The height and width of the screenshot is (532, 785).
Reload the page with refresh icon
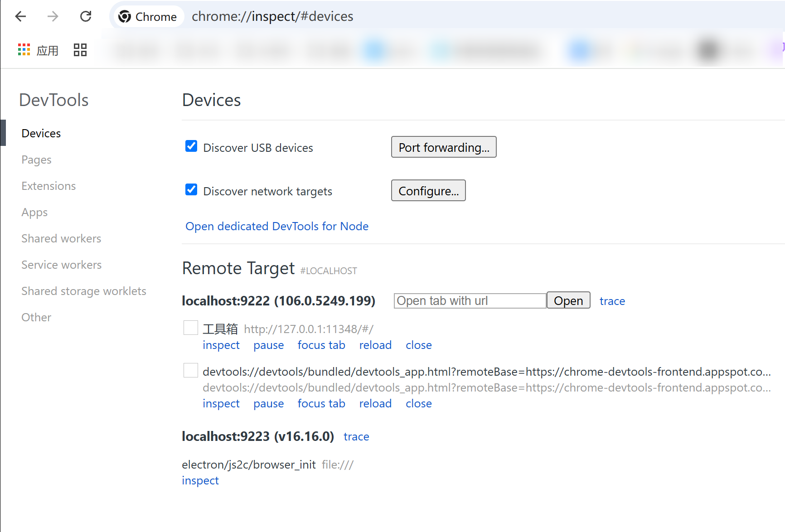tap(86, 16)
